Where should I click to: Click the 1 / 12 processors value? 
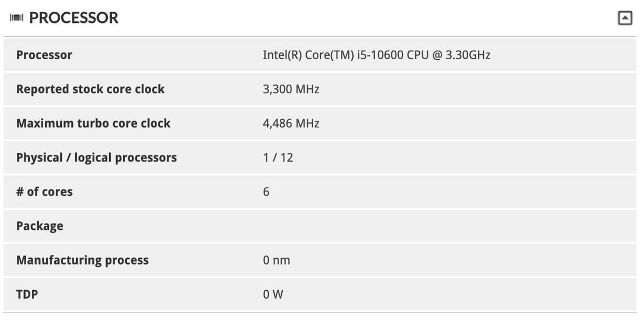tap(278, 157)
